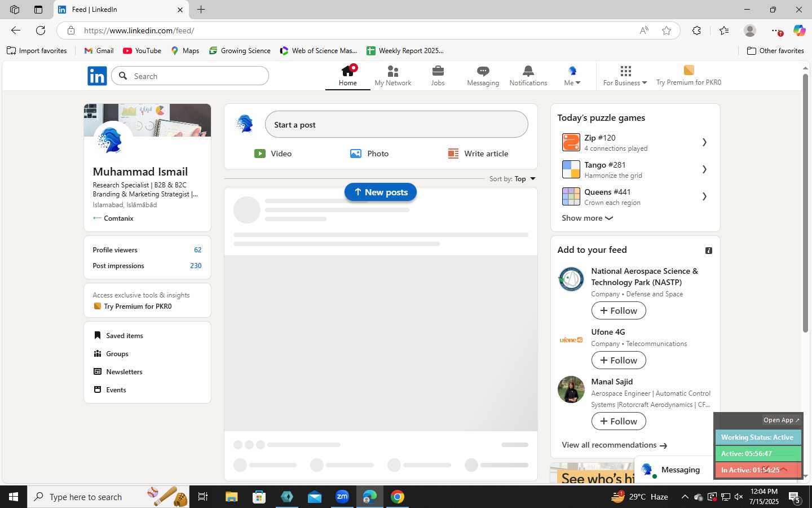Screen dimensions: 812x508
Task: Launch Chrome from the taskbar
Action: [398, 497]
